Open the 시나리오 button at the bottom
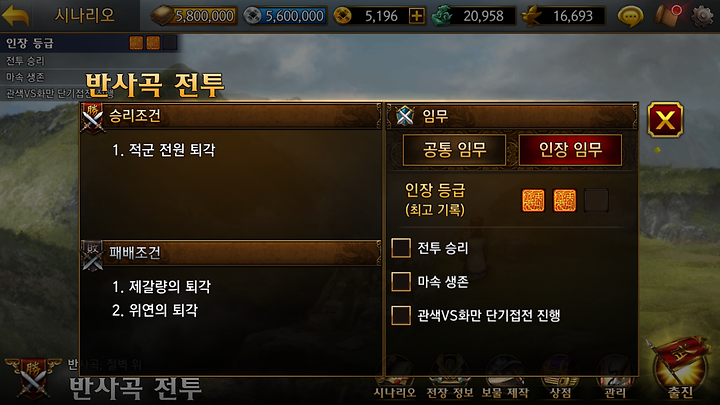The height and width of the screenshot is (405, 720). [x=394, y=377]
